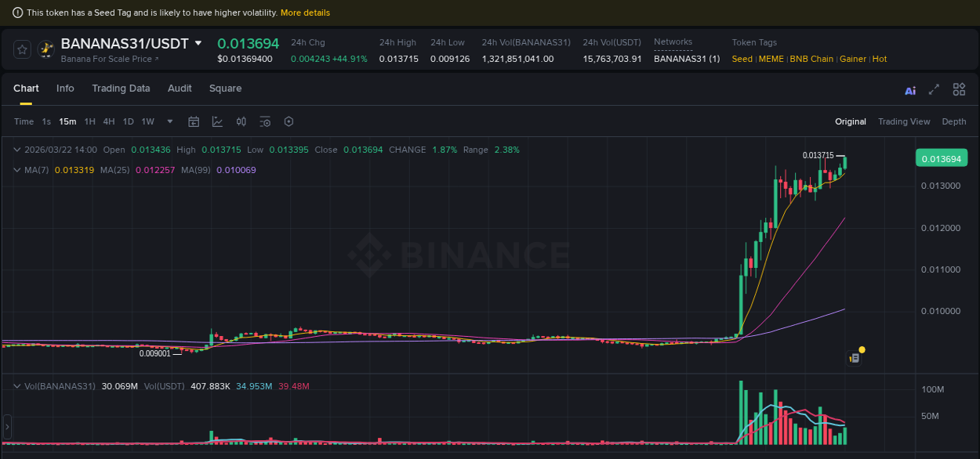This screenshot has width=980, height=459.
Task: Open extra time interval options
Action: [169, 121]
